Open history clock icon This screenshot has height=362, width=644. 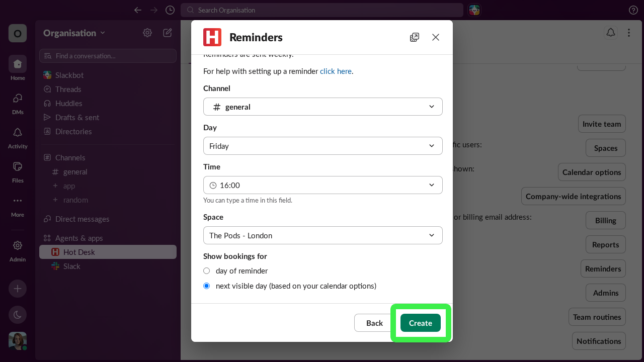(x=170, y=10)
